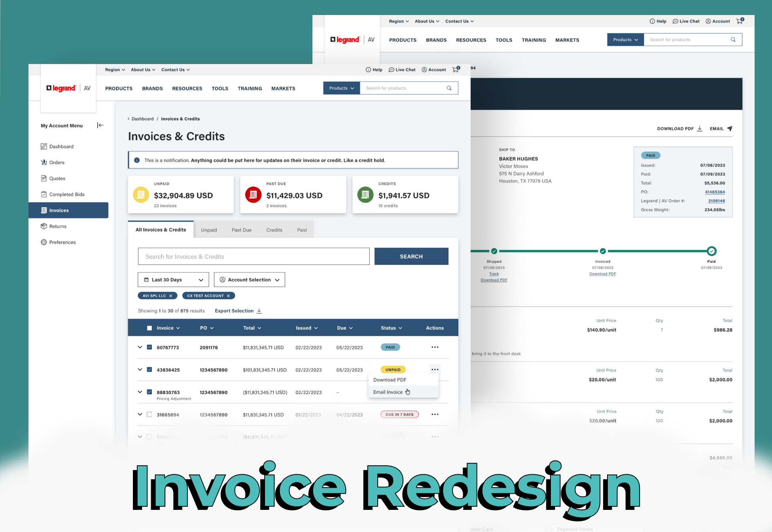Open actions menu for invoice 60767773

pyautogui.click(x=435, y=347)
